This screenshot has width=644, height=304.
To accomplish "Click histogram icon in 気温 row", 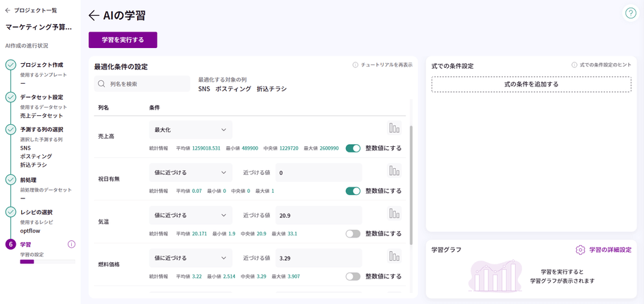I will tap(394, 213).
